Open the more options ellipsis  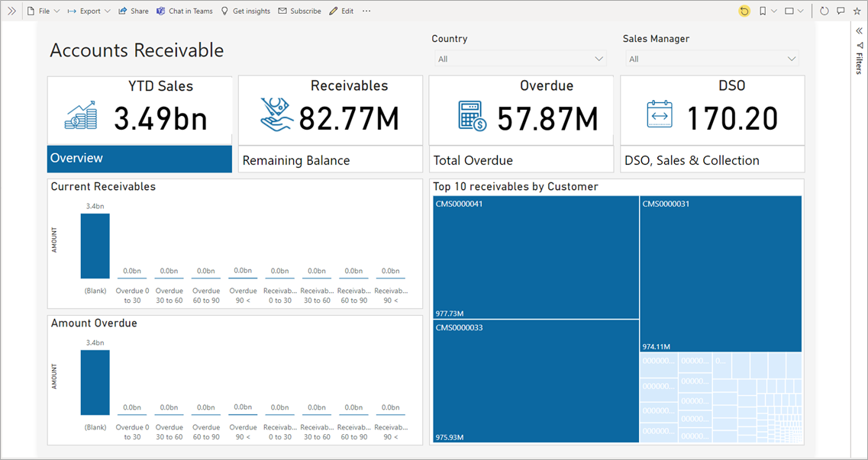click(x=366, y=11)
